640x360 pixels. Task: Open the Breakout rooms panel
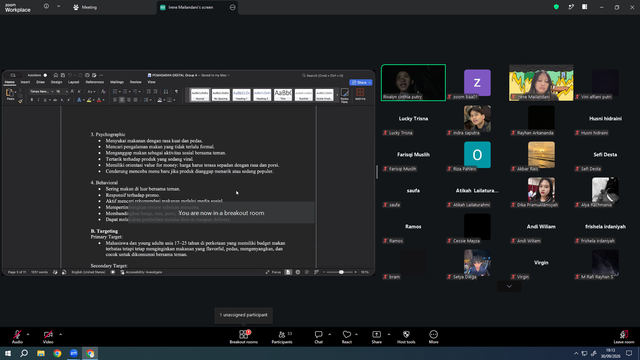coord(244,337)
